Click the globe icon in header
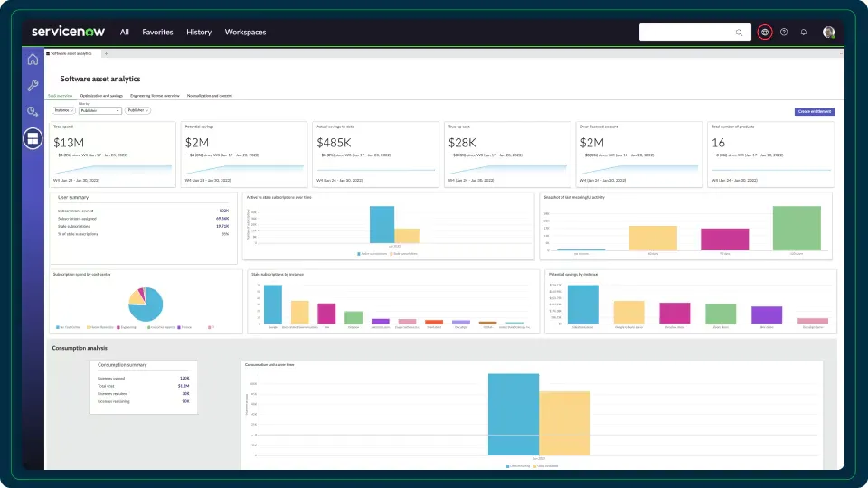This screenshot has width=868, height=488. [765, 33]
